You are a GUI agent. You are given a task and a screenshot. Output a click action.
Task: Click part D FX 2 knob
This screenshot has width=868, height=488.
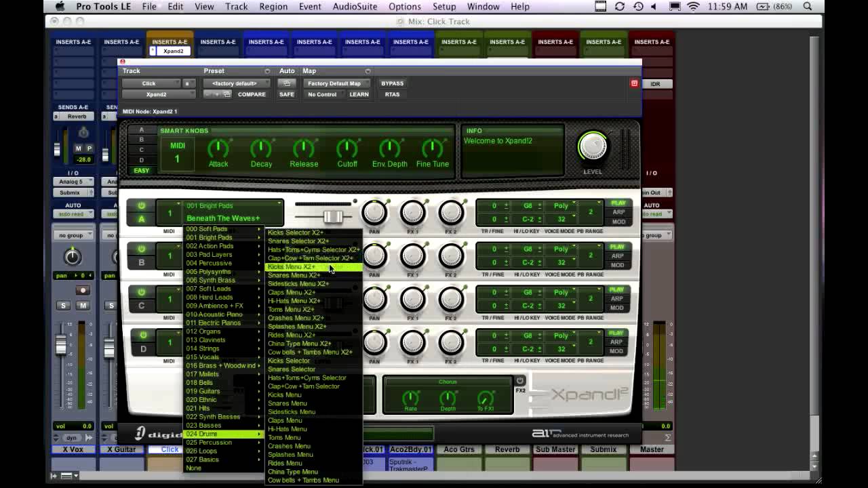pyautogui.click(x=451, y=343)
